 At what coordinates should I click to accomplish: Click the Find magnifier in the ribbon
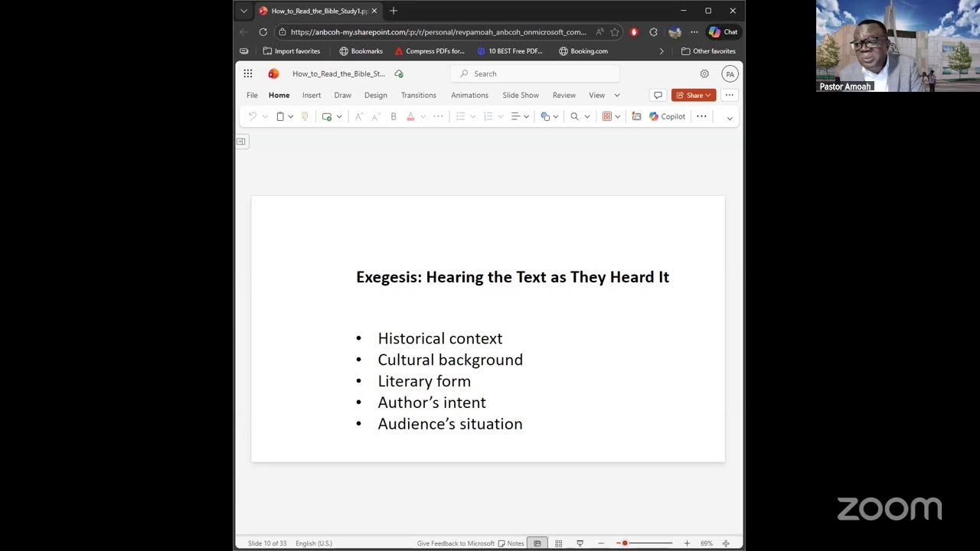pyautogui.click(x=574, y=116)
